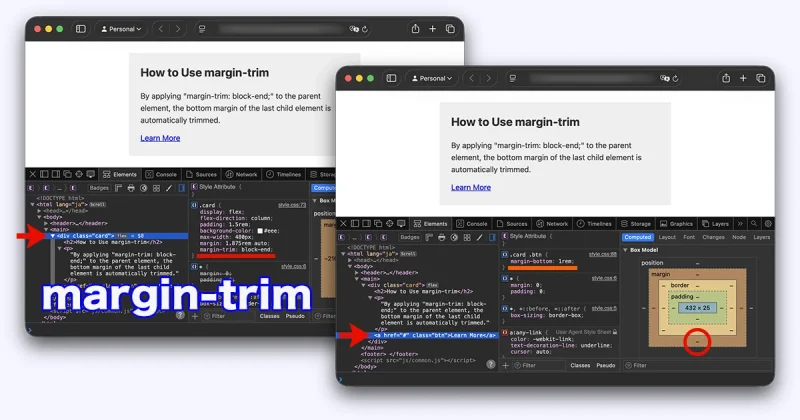Collapse p element in front window DOM tree
800x420 pixels.
[370, 298]
